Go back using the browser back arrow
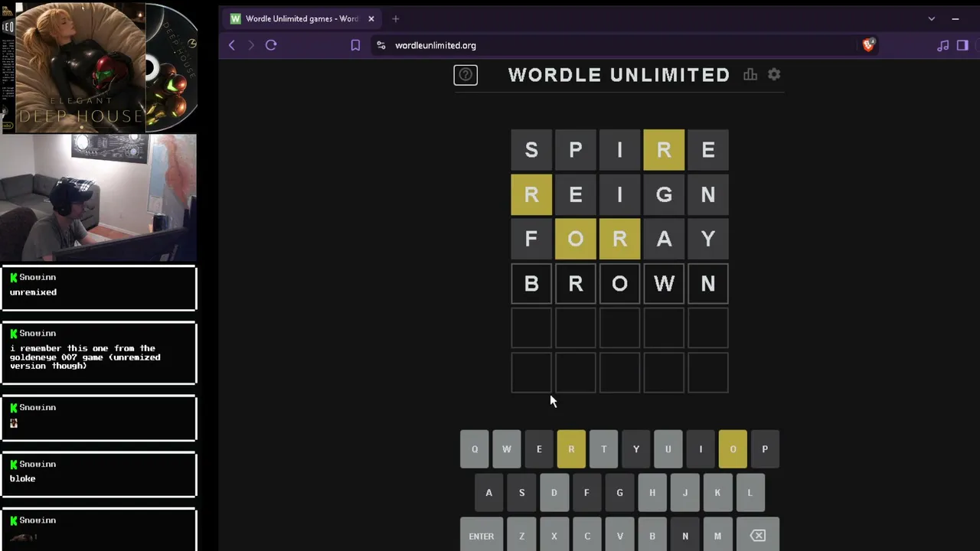 231,45
